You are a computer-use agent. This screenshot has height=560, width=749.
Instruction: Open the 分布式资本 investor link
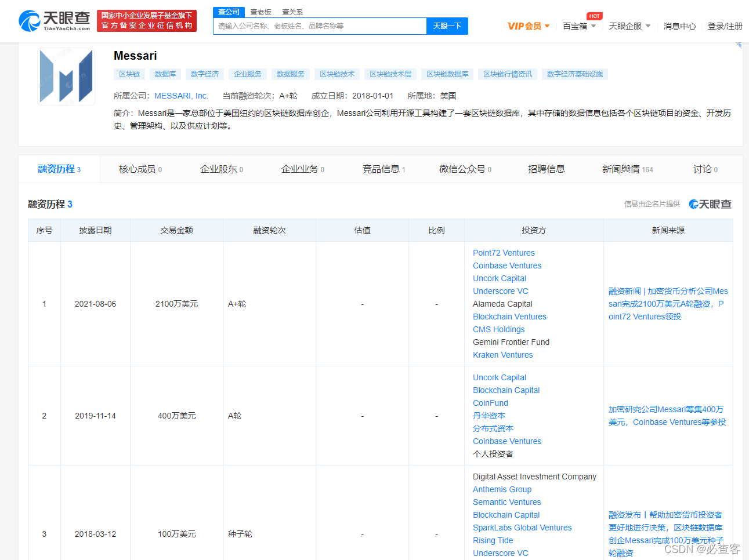(x=493, y=428)
